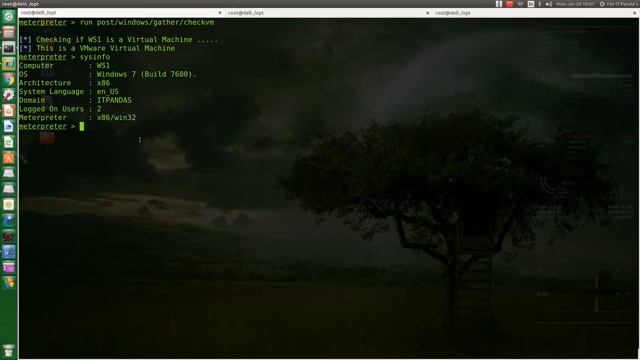Close the second terminal tab
Screen dimensions: 640x360
427,13
